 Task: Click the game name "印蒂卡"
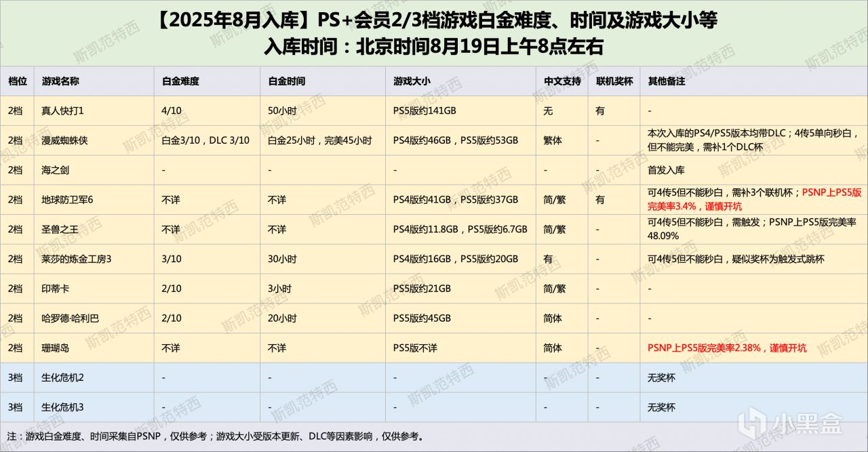pos(56,289)
